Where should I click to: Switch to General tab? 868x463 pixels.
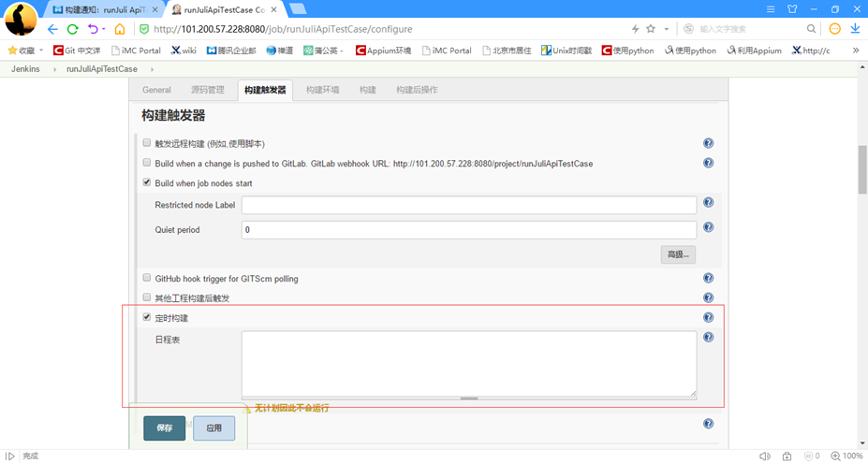pos(156,90)
